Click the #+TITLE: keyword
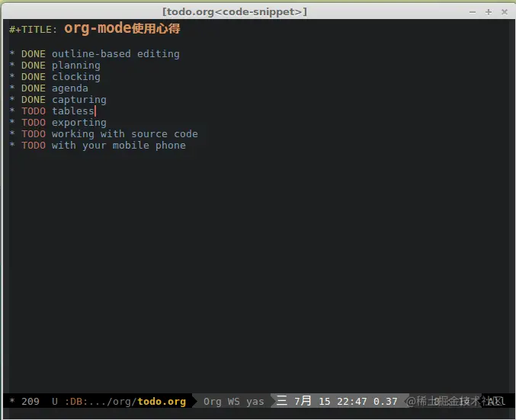 [33, 30]
